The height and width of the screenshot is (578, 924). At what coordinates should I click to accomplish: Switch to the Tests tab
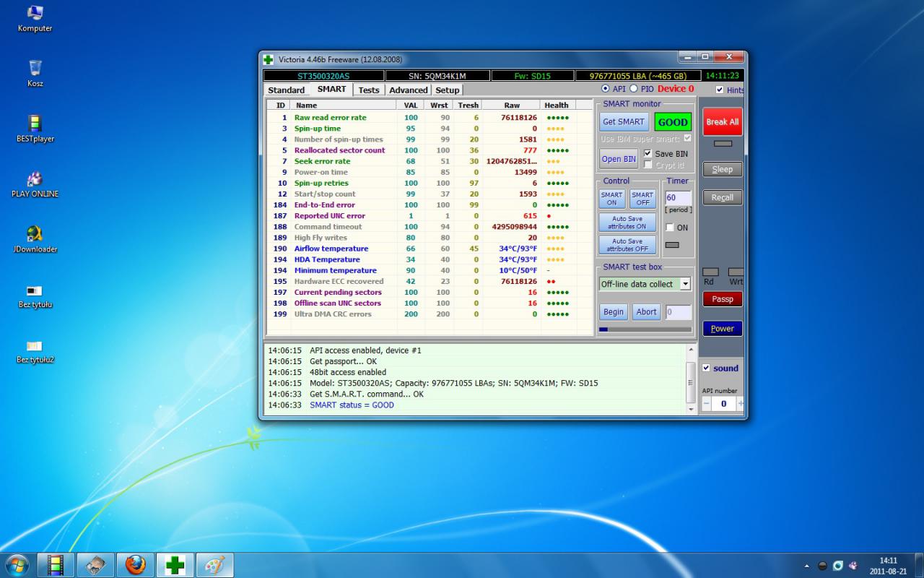pos(369,90)
